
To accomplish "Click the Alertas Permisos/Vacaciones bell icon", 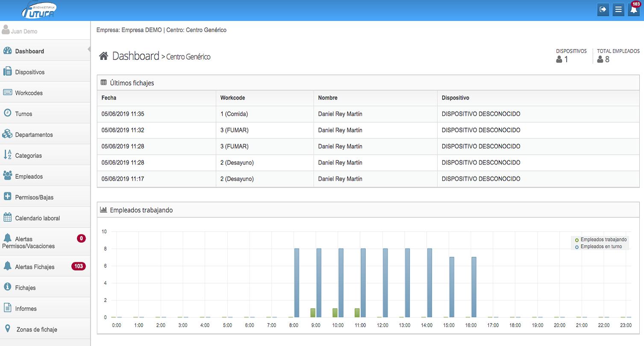I will pyautogui.click(x=7, y=238).
